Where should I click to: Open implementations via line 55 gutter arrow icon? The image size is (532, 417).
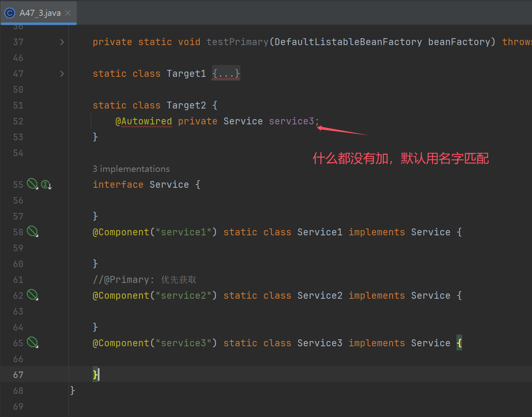point(46,185)
